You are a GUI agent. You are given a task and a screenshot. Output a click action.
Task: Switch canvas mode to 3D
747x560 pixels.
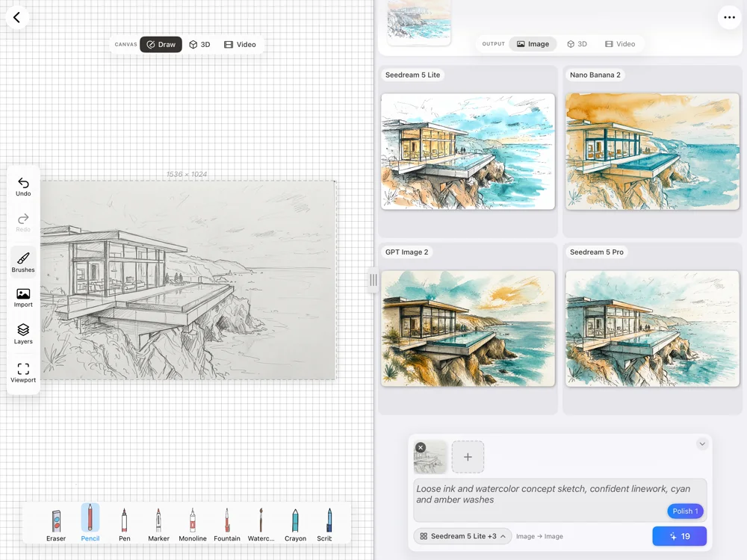199,44
